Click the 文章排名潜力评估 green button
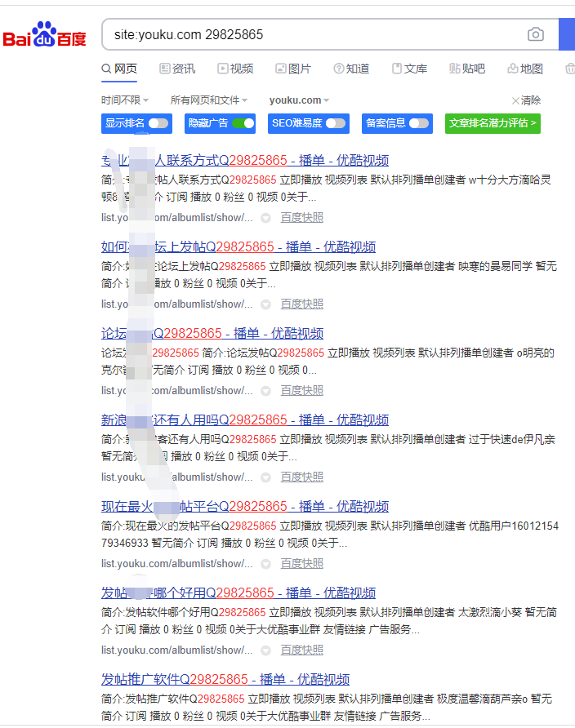The width and height of the screenshot is (575, 728). pyautogui.click(x=493, y=123)
